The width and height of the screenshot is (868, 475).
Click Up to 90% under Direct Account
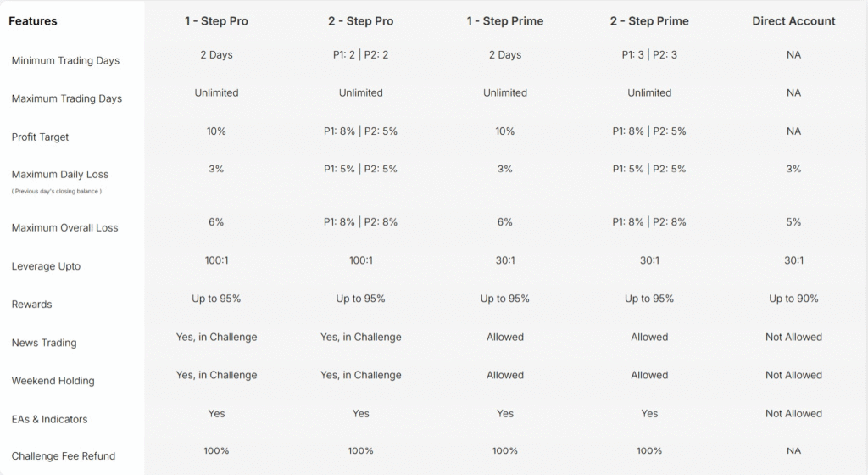point(793,299)
